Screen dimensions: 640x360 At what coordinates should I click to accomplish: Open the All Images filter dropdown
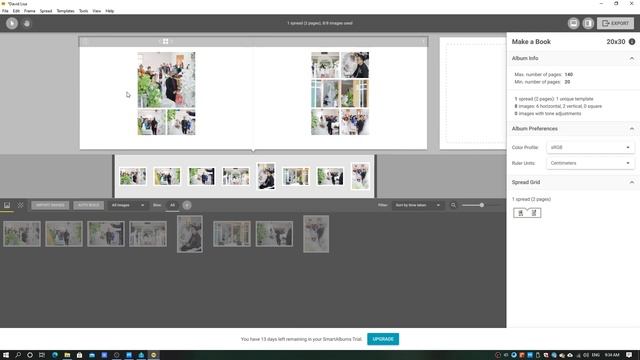127,205
